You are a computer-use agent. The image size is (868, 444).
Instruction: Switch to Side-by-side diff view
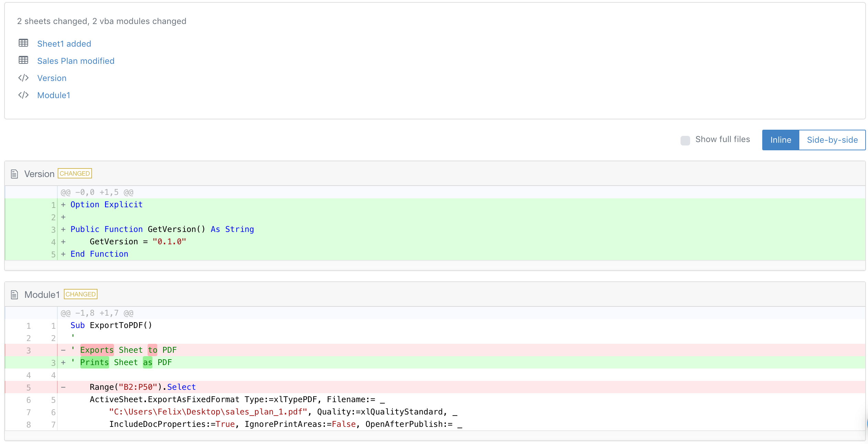coord(832,140)
